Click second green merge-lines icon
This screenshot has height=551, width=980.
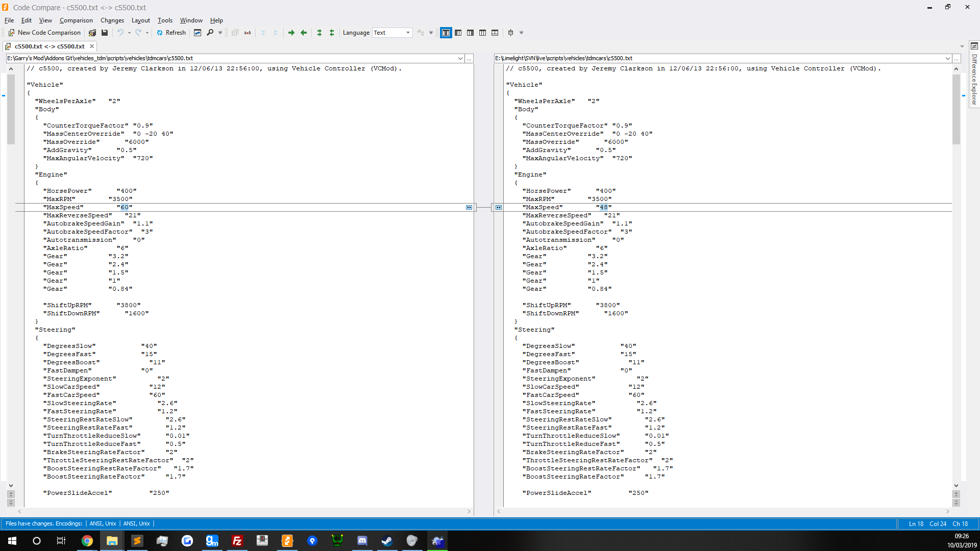[332, 33]
